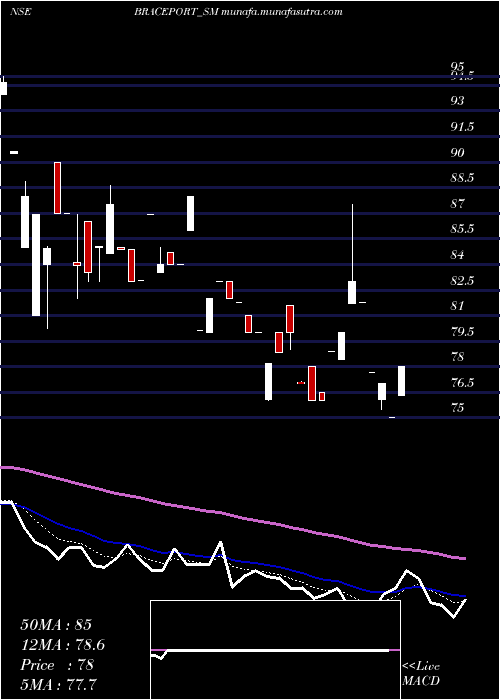
Task: Click the NSE exchange label
Action: tap(21, 12)
